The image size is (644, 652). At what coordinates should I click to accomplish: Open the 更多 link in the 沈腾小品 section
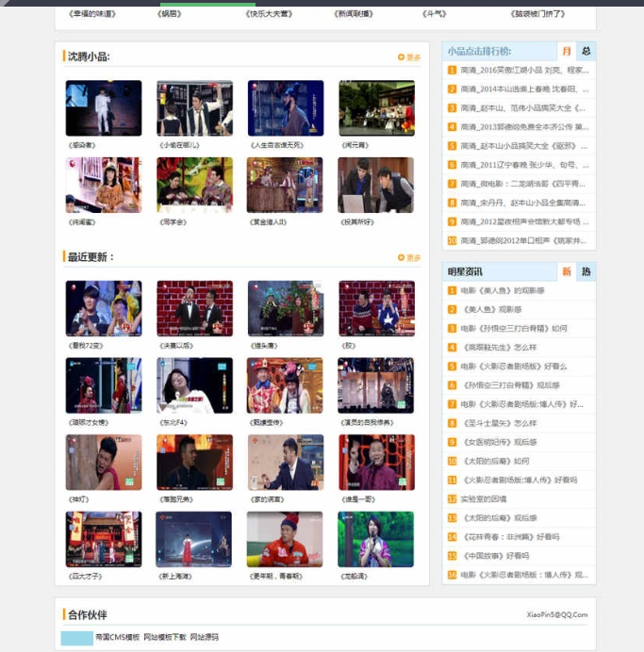(409, 57)
